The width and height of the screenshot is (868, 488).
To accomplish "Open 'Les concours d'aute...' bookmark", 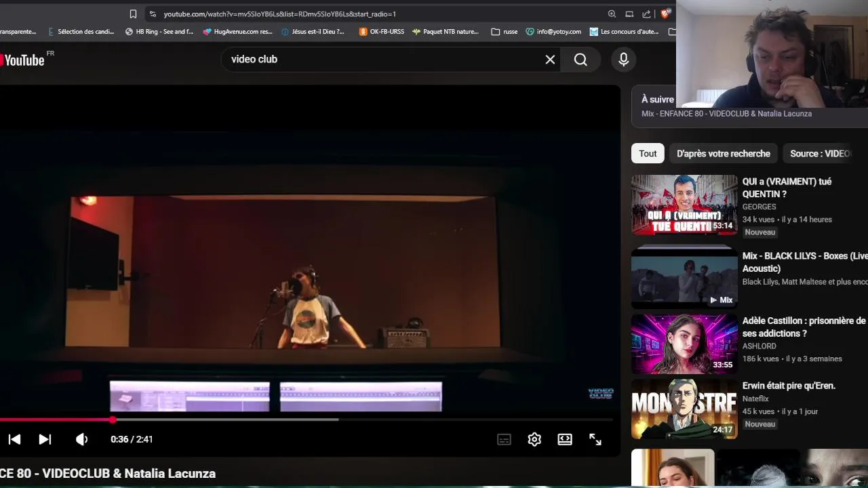I will (x=624, y=31).
